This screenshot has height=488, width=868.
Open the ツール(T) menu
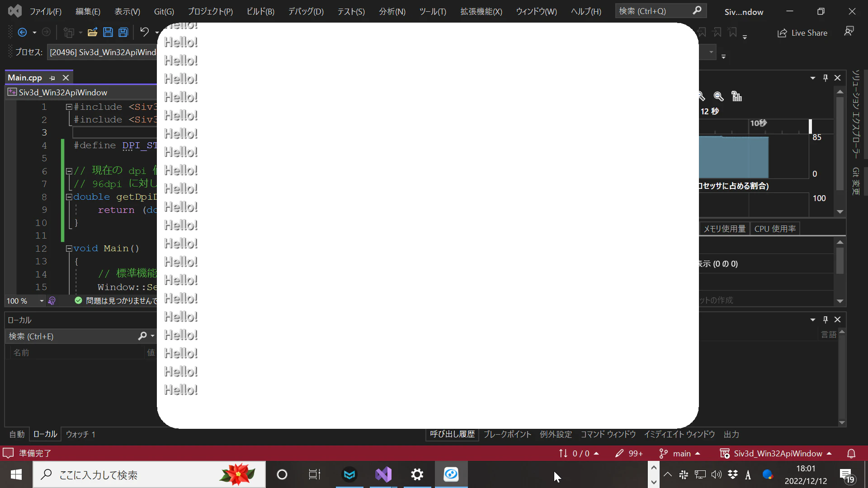pos(433,11)
